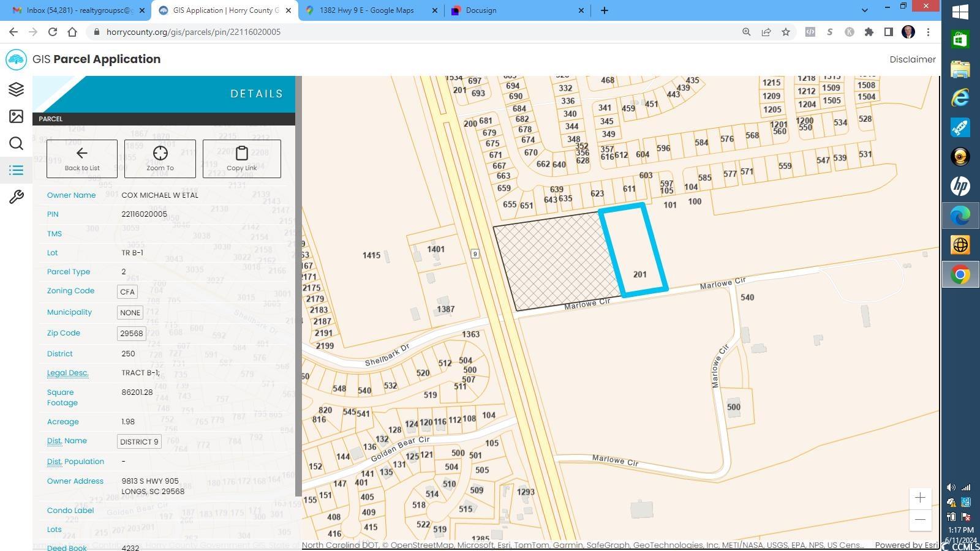Select the details list sidebar icon
The image size is (980, 551).
pyautogui.click(x=16, y=170)
